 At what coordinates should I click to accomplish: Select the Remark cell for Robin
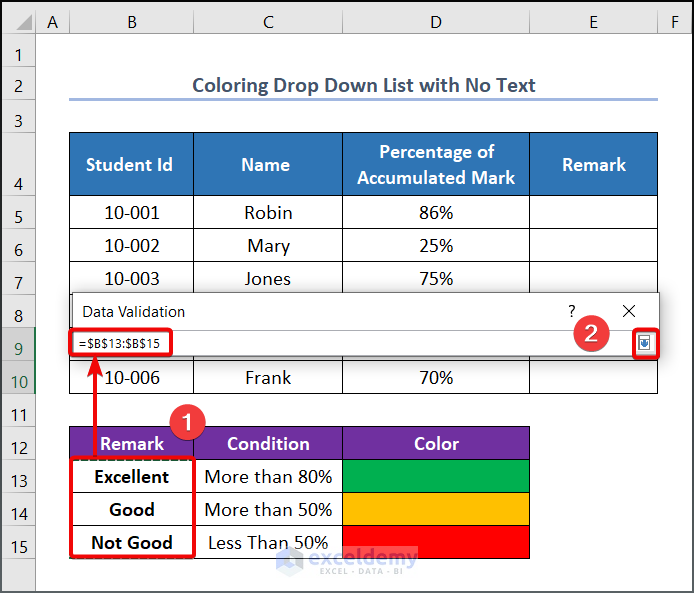click(593, 212)
